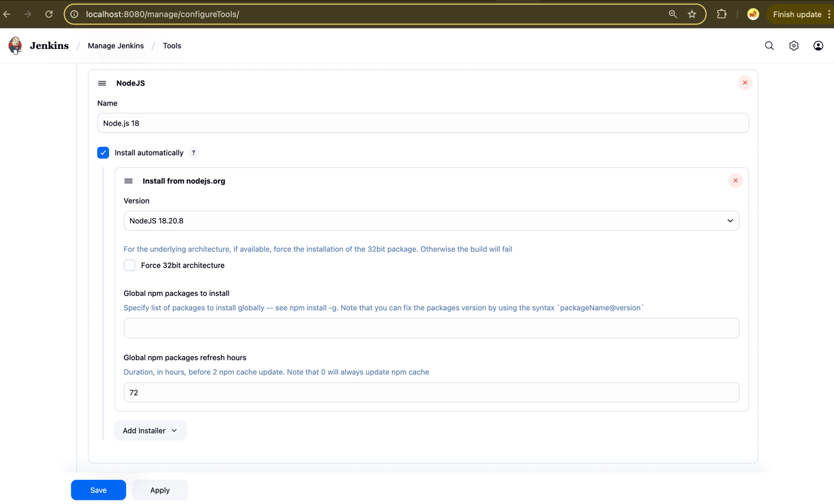Navigate to Manage Jenkins breadcrumb

tap(116, 45)
